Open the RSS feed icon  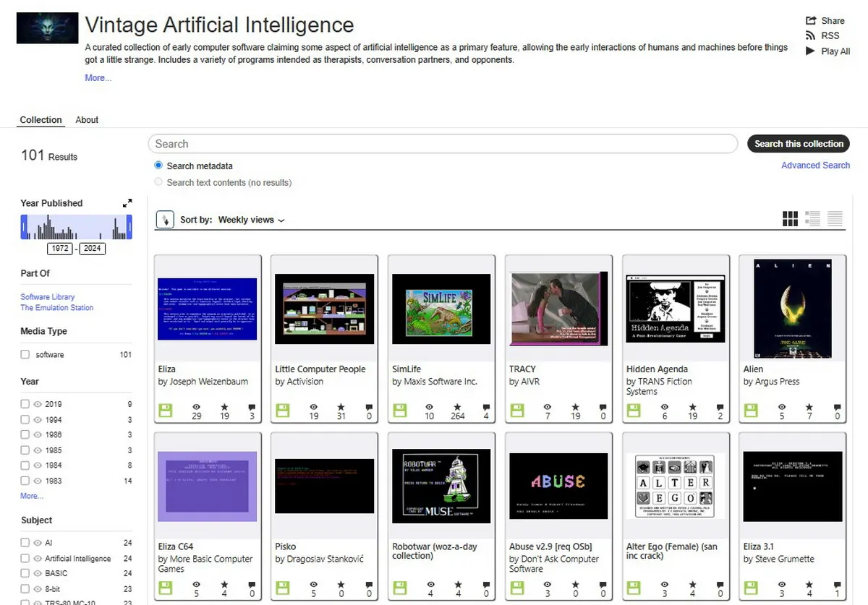(811, 35)
